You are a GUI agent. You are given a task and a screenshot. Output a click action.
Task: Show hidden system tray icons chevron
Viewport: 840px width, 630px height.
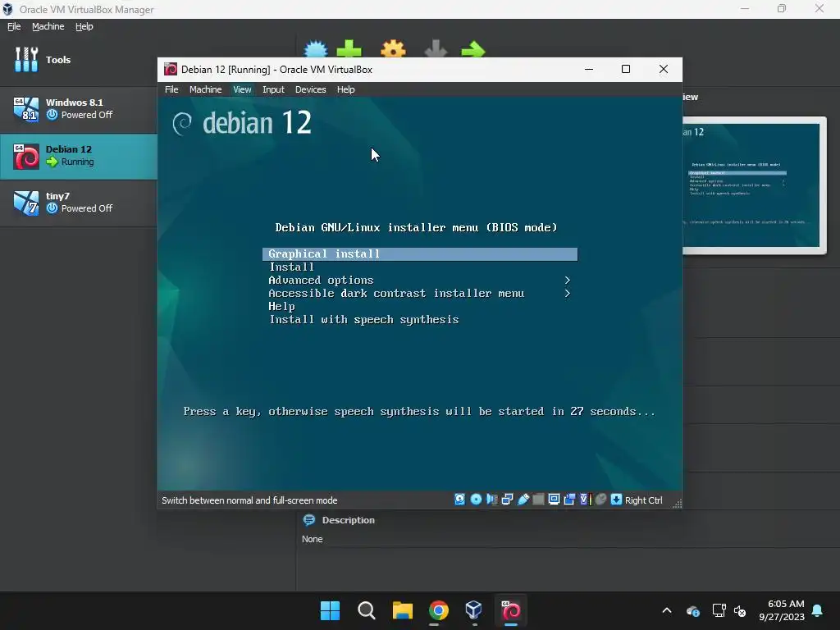[666, 610]
